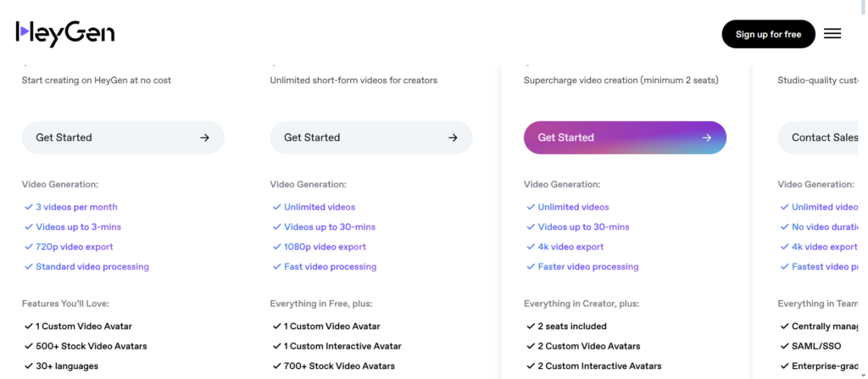The image size is (868, 379).
Task: Click the HeyGen logo
Action: 64,34
